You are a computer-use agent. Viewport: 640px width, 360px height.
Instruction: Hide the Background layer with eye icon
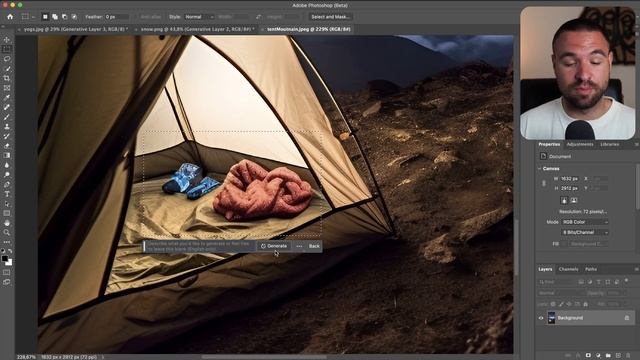click(x=541, y=318)
